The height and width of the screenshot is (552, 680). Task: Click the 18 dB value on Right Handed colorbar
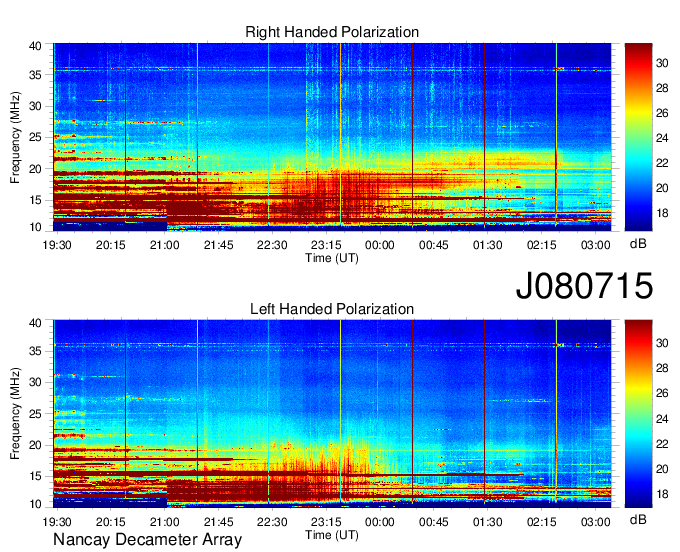point(662,213)
